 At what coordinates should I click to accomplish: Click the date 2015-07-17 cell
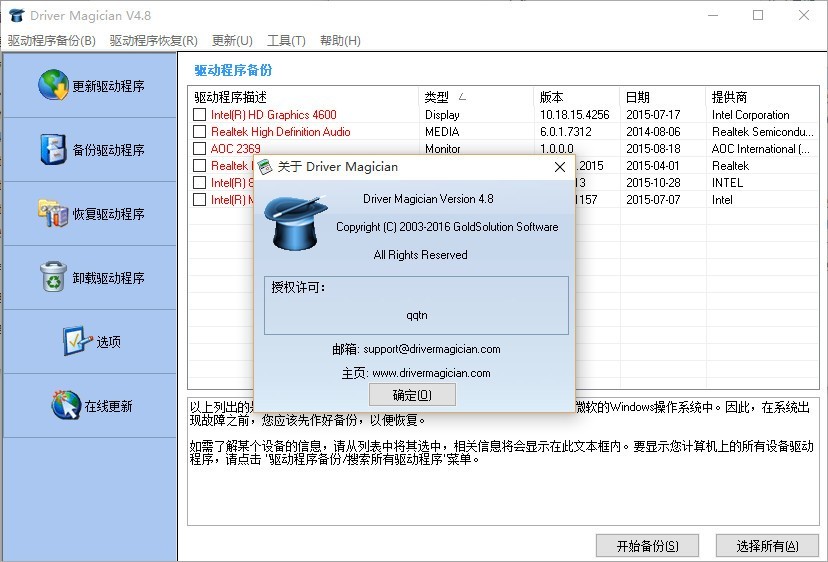[x=653, y=115]
